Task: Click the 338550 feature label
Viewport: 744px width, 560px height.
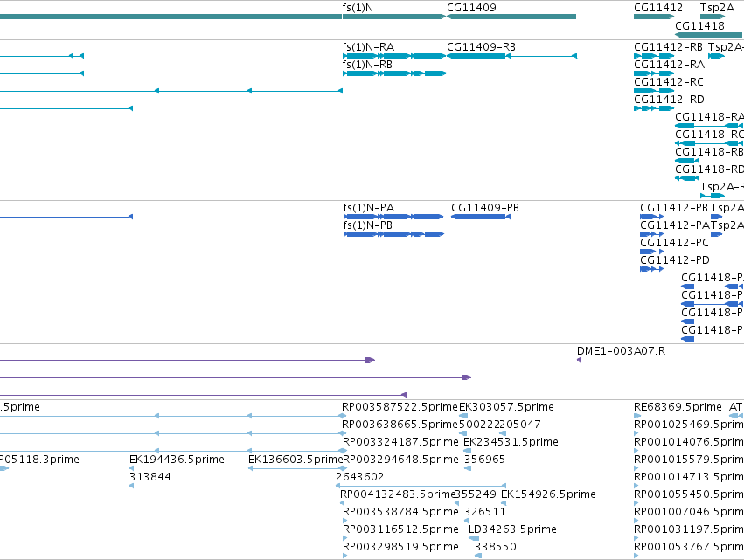Action: 496,547
